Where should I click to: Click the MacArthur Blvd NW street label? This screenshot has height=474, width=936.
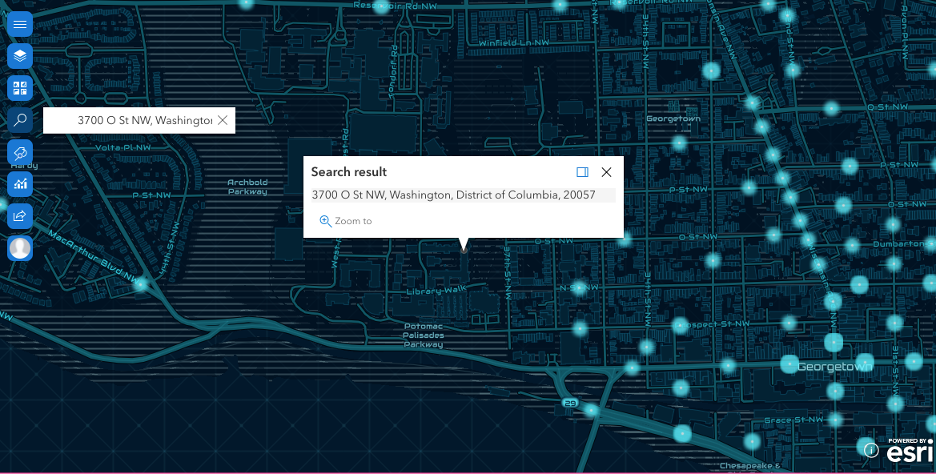[93, 255]
